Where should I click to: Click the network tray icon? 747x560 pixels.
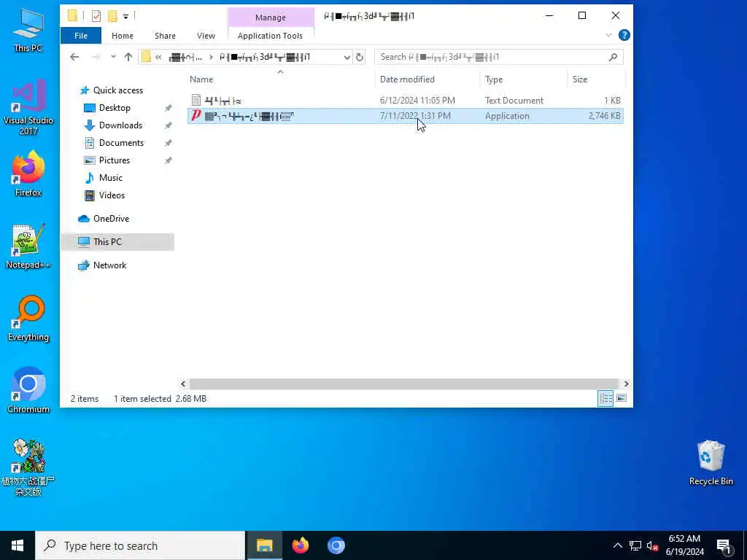[x=635, y=545]
